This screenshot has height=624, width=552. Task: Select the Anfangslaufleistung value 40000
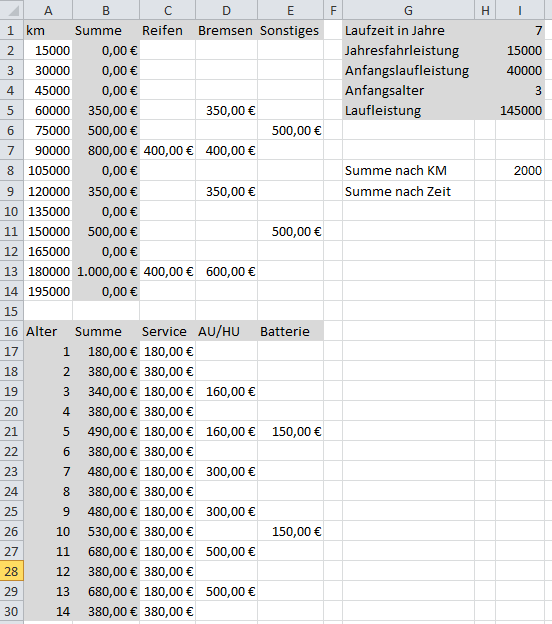point(520,70)
